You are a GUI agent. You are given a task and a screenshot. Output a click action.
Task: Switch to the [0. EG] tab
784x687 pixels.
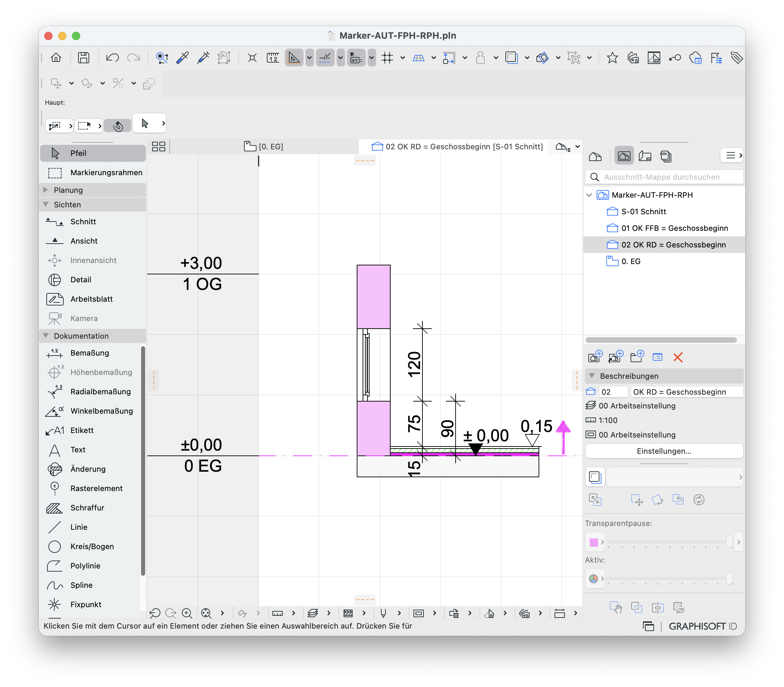(x=263, y=147)
